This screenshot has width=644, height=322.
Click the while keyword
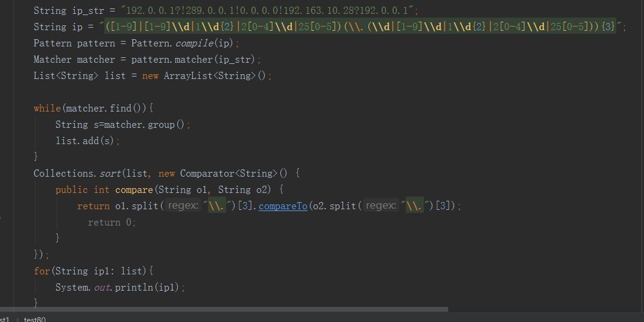pyautogui.click(x=47, y=109)
